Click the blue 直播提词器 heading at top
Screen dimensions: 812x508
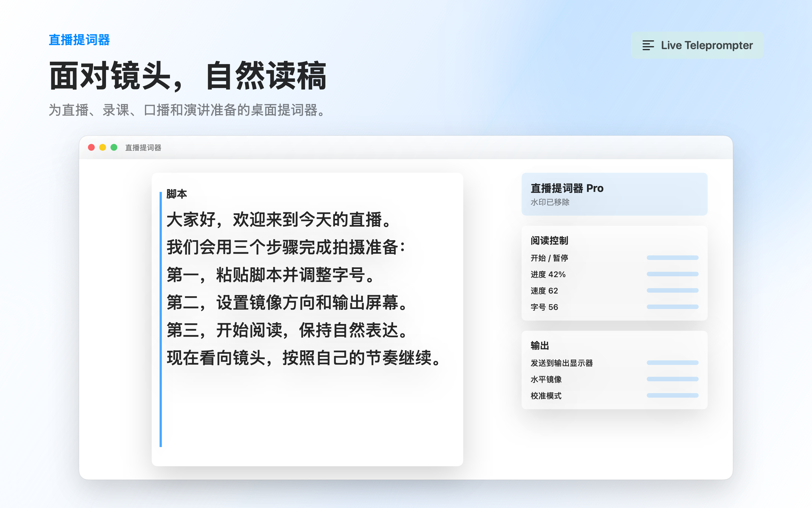pyautogui.click(x=79, y=40)
